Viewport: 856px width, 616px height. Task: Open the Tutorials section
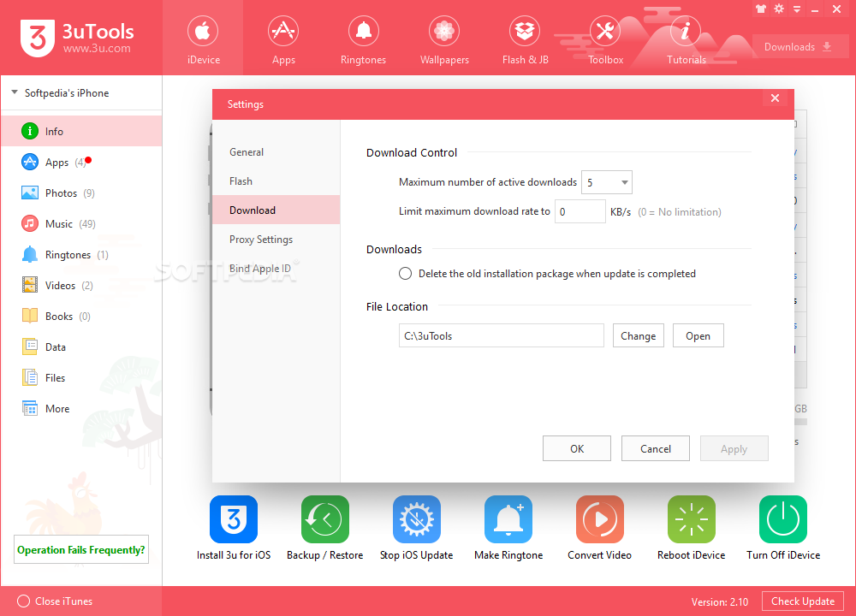(x=687, y=39)
